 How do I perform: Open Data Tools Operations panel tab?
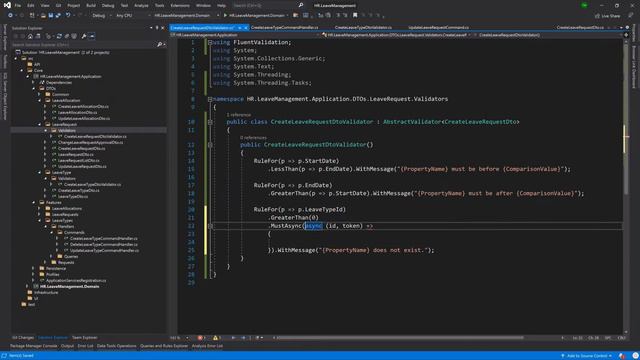tap(116, 346)
